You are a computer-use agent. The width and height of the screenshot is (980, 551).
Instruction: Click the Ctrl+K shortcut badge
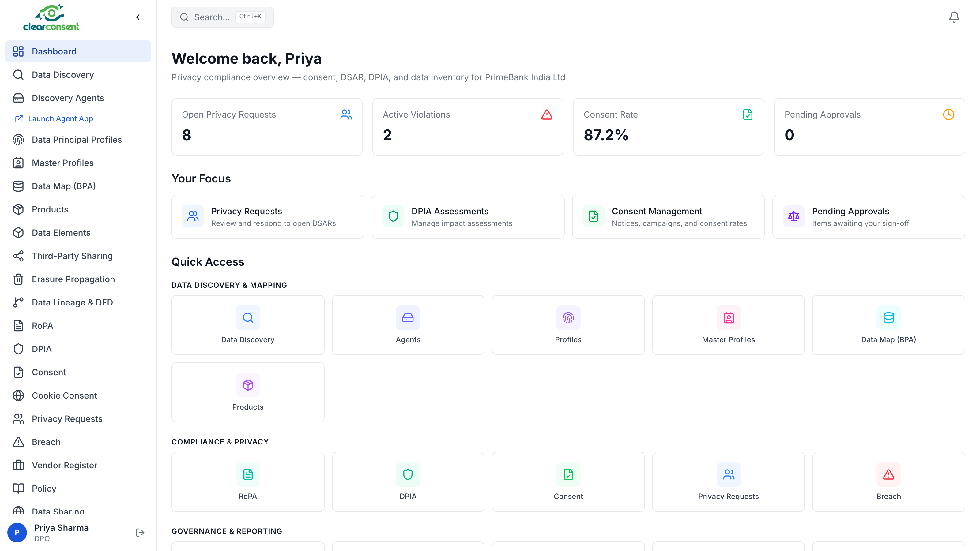250,17
